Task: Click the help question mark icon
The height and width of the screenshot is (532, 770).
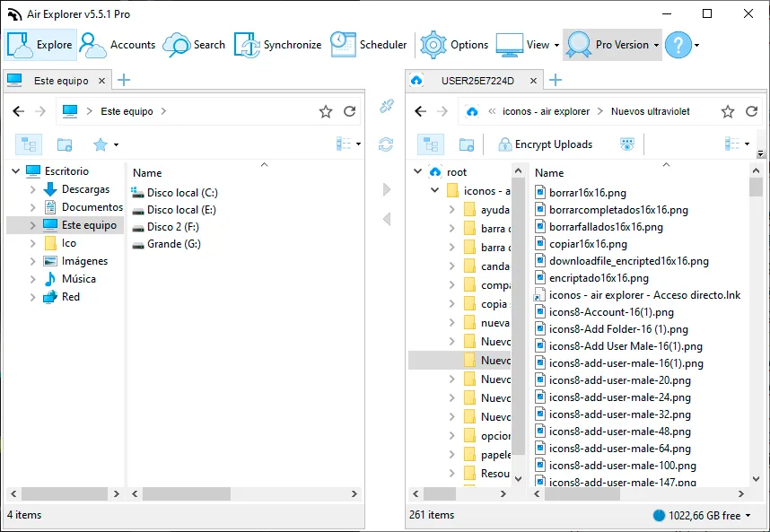Action: pyautogui.click(x=678, y=45)
